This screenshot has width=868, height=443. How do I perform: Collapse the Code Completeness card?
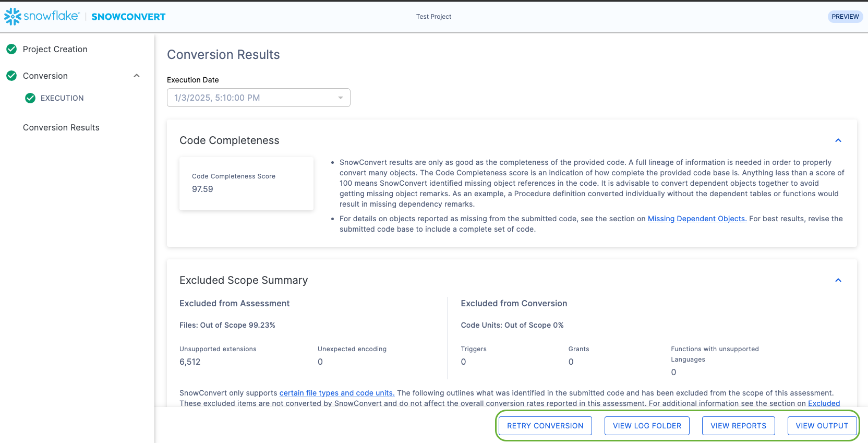tap(838, 140)
